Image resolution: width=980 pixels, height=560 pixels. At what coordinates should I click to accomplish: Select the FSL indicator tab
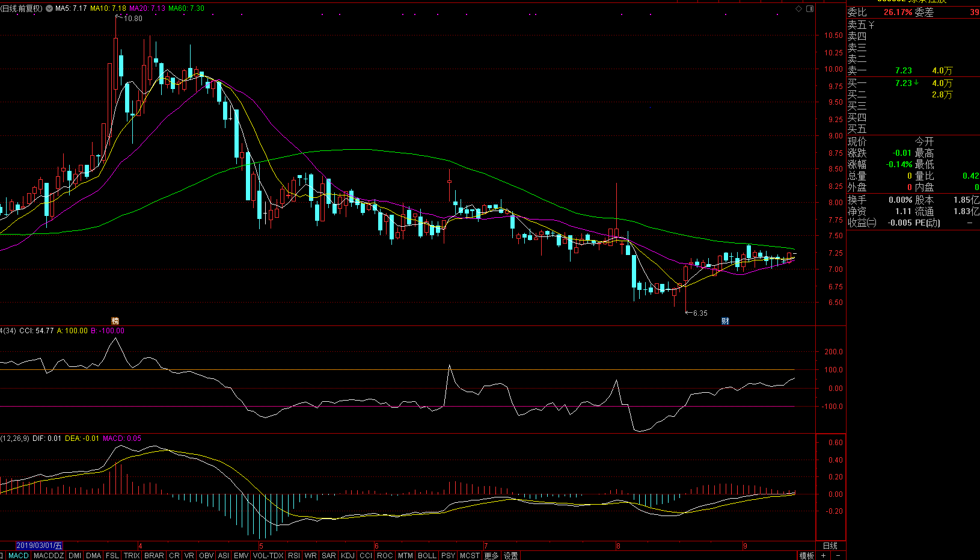click(112, 556)
